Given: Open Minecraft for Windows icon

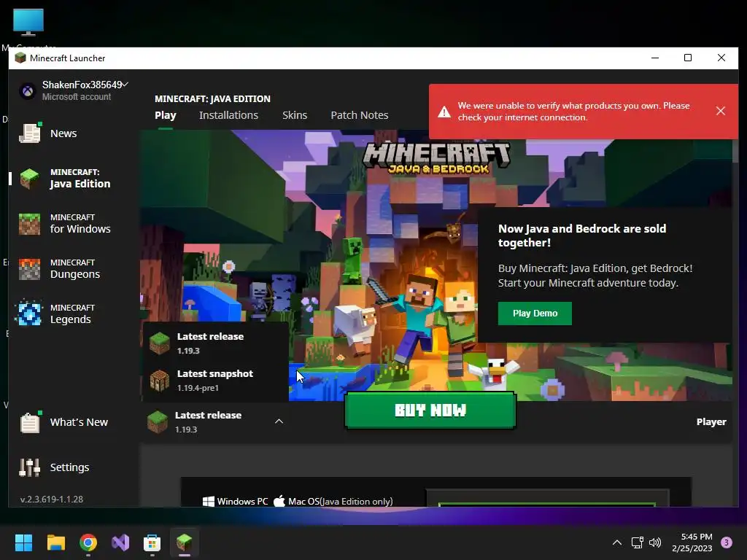Looking at the screenshot, I should click(29, 224).
